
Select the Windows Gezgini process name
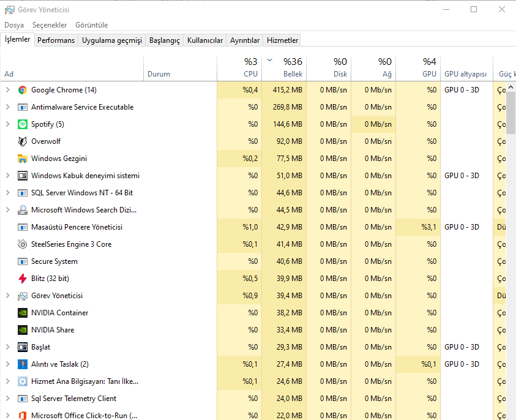(x=59, y=159)
